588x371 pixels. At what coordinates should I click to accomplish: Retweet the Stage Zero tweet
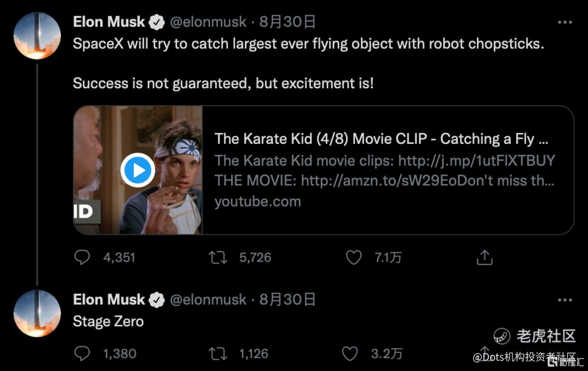point(218,354)
